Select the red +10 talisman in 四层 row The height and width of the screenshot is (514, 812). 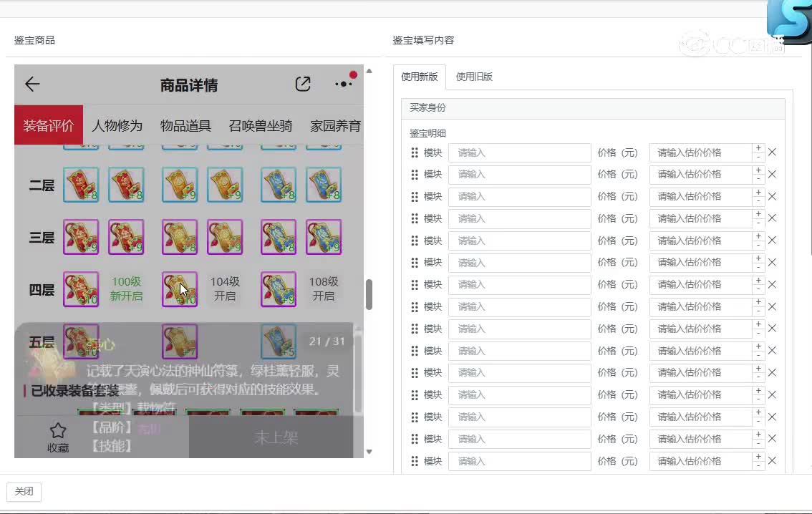click(x=81, y=288)
